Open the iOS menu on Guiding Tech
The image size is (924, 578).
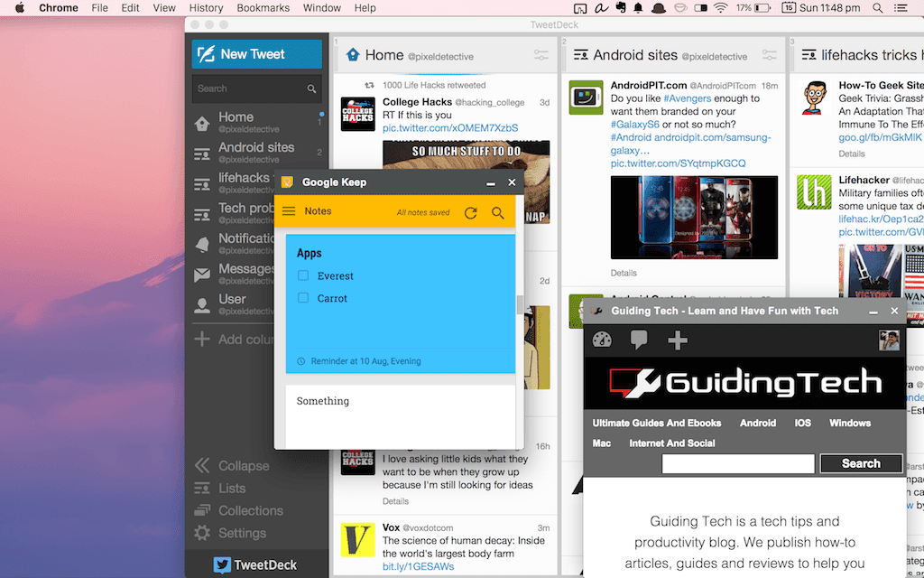coord(802,423)
